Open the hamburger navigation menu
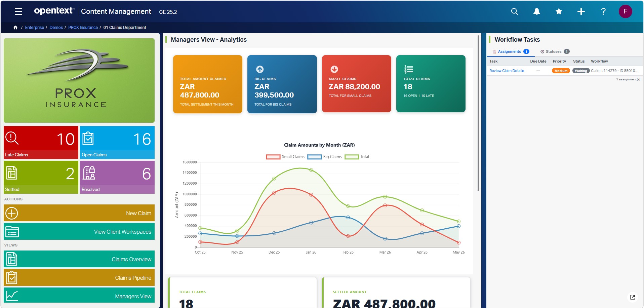Image resolution: width=644 pixels, height=308 pixels. point(18,11)
